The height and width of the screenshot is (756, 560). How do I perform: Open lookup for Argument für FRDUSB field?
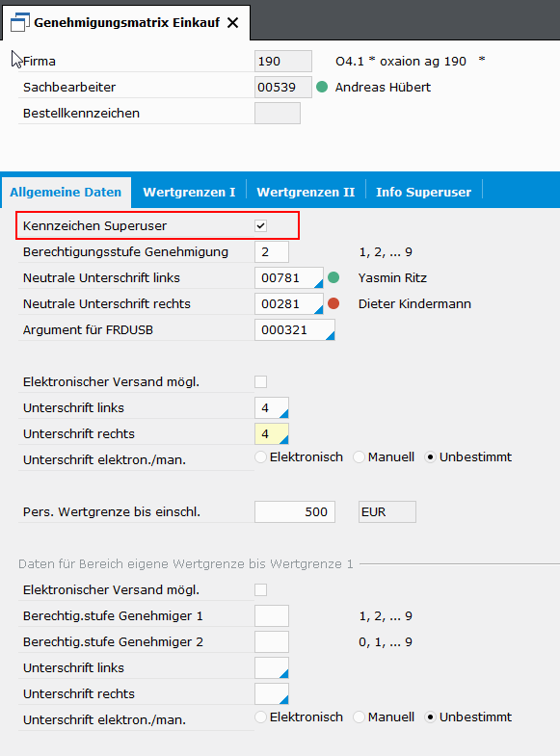click(x=330, y=335)
